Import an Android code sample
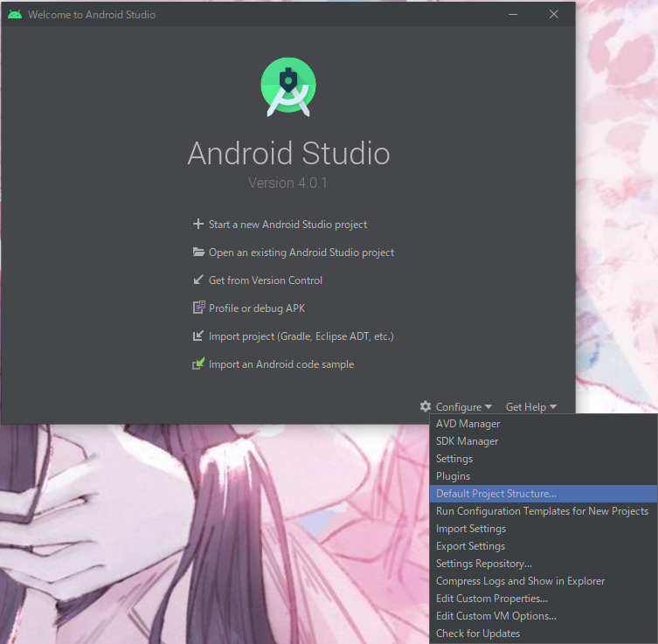 coord(281,364)
